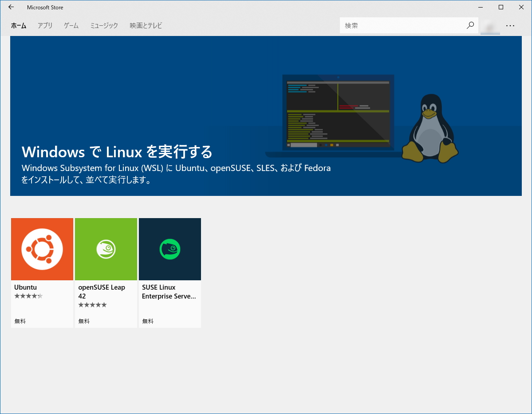Screen dimensions: 532x414
Task: Open the Microsoft Store options ellipsis
Action: coord(510,26)
